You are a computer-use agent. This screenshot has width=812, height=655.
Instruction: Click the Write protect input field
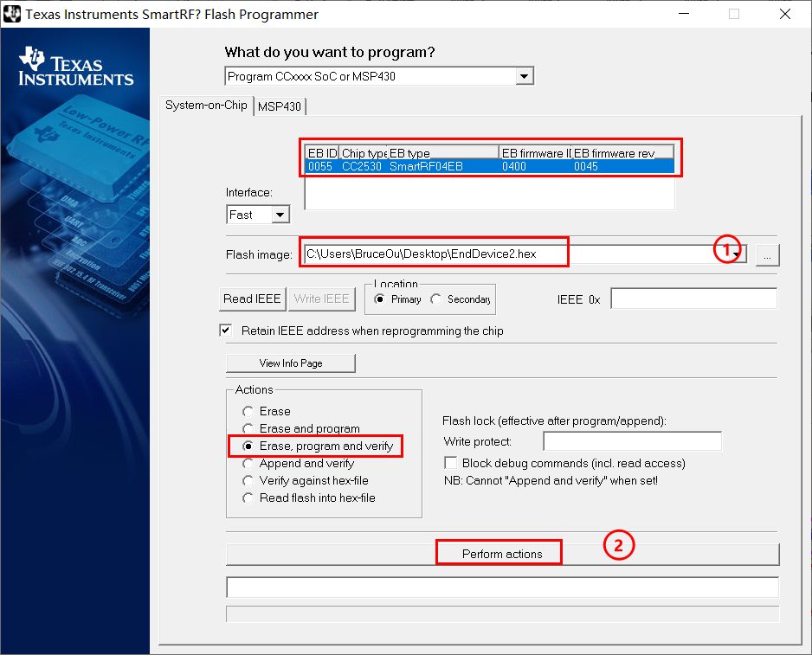(x=632, y=442)
